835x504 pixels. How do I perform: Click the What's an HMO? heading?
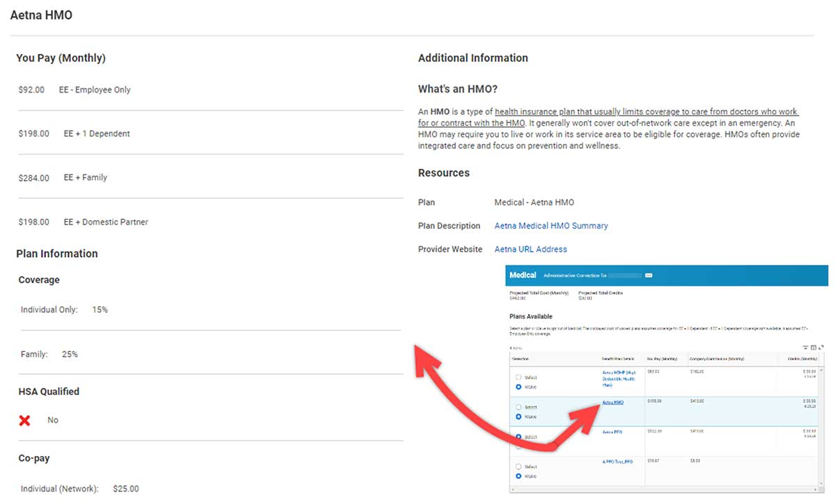click(458, 89)
